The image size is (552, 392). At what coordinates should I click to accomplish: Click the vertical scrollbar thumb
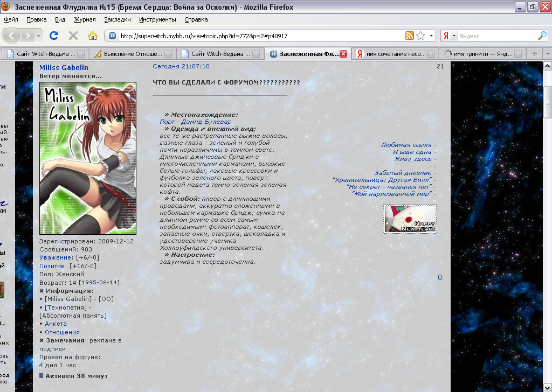[x=548, y=102]
